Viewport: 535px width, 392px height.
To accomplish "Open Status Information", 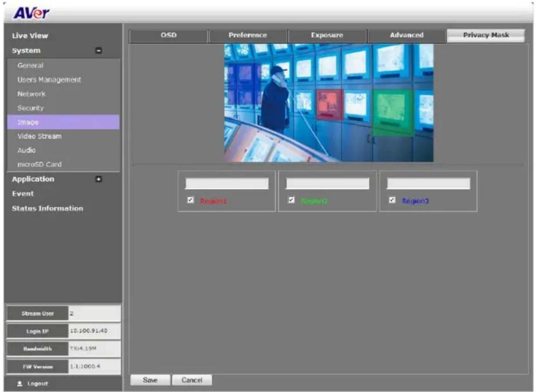I will click(x=48, y=208).
